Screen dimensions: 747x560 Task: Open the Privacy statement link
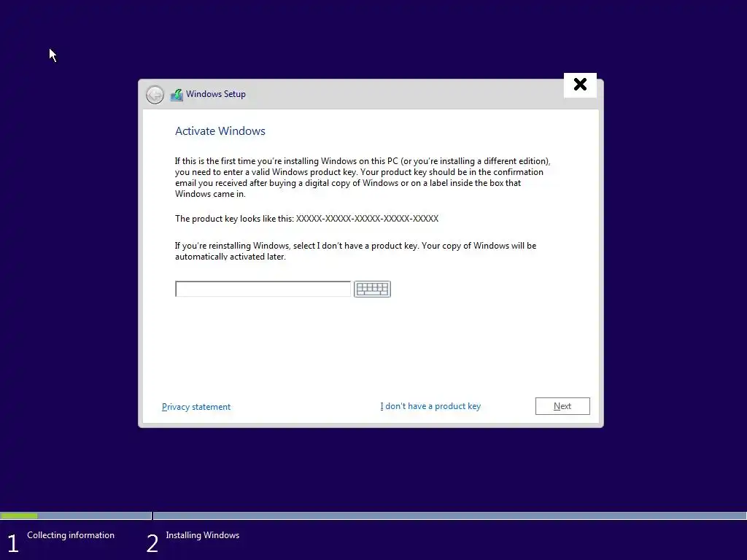[196, 407]
